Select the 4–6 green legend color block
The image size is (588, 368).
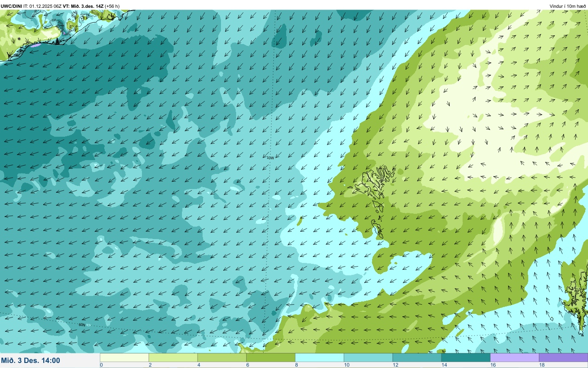[222, 357]
